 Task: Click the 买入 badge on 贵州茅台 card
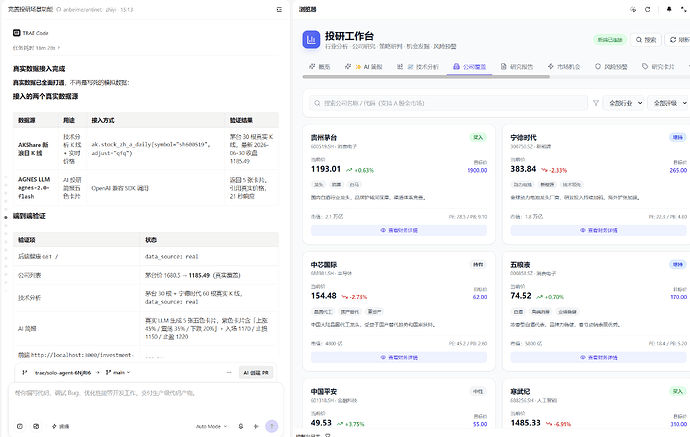477,137
